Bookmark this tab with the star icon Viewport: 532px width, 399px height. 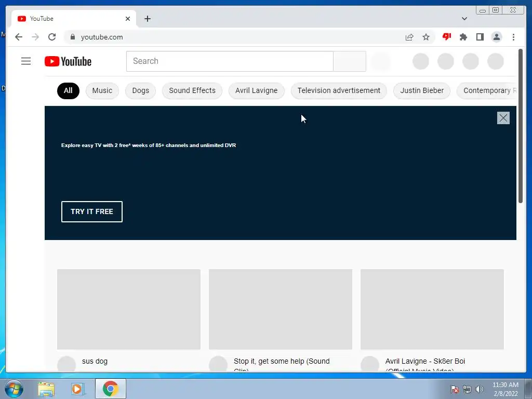[x=426, y=37]
